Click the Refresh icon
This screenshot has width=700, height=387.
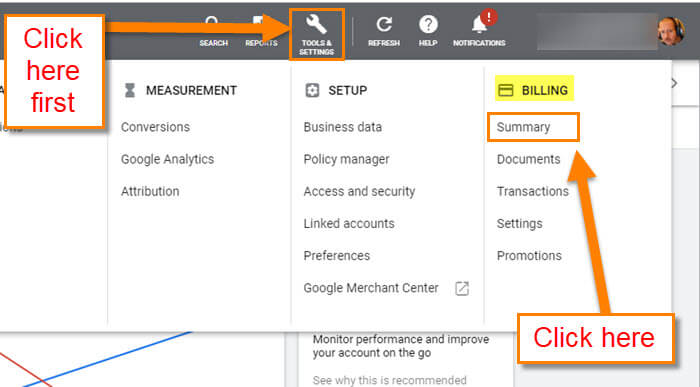[383, 25]
